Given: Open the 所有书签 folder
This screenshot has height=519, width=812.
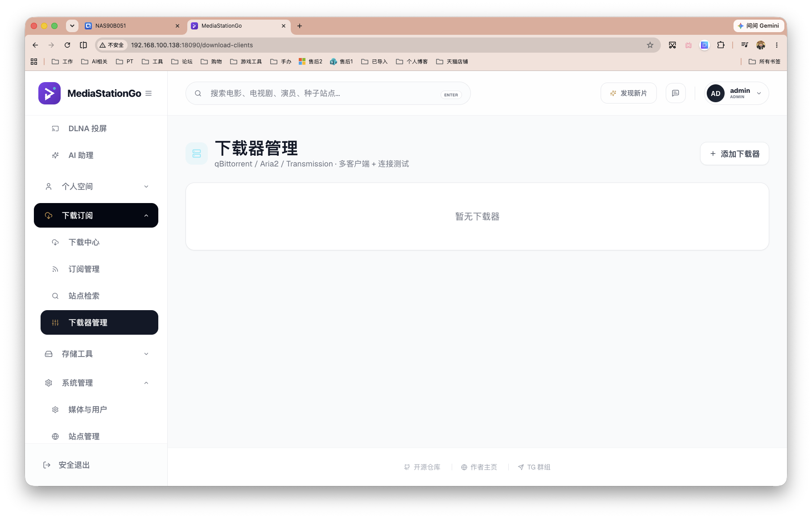Looking at the screenshot, I should coord(764,62).
